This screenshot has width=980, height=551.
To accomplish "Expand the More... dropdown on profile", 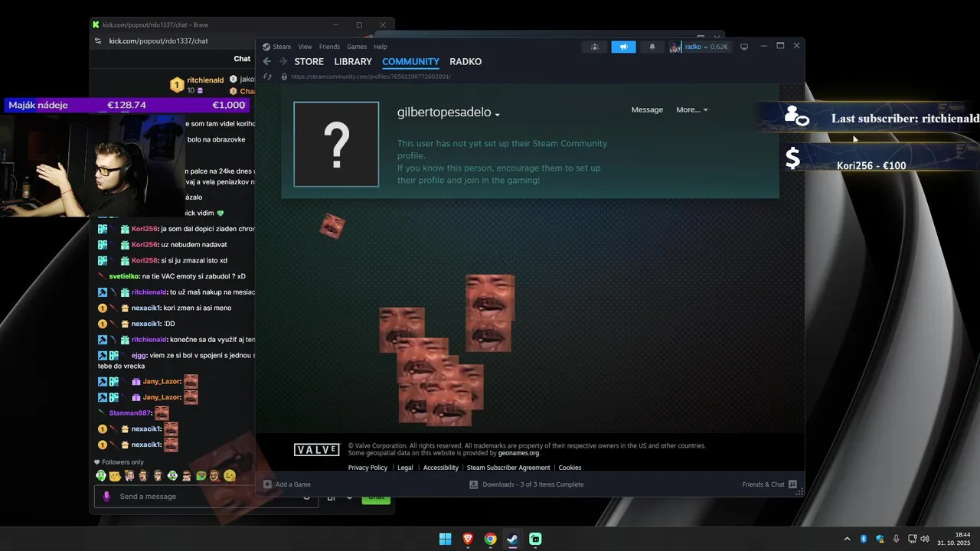I will coord(692,109).
